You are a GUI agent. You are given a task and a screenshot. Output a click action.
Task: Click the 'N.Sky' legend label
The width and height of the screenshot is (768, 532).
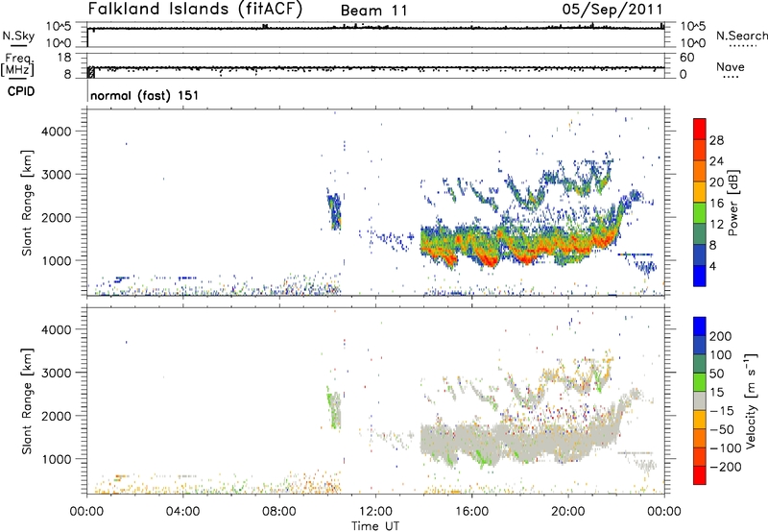click(18, 36)
